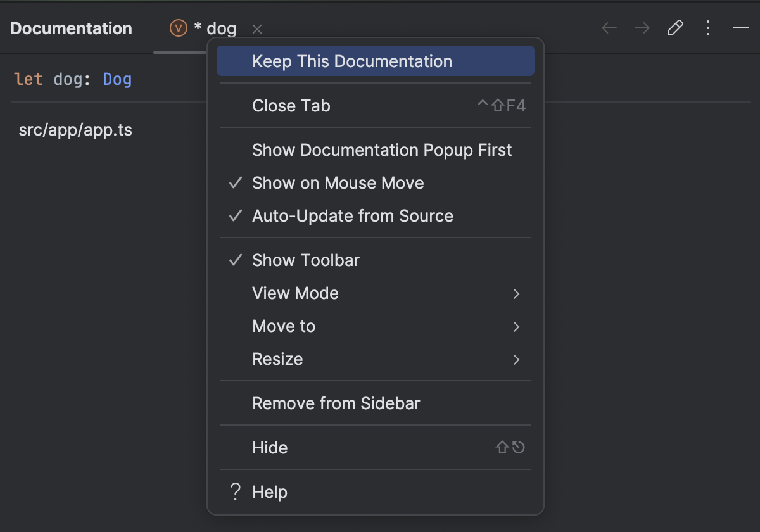Hide the Documentation tool window
This screenshot has height=532, width=760.
(270, 448)
